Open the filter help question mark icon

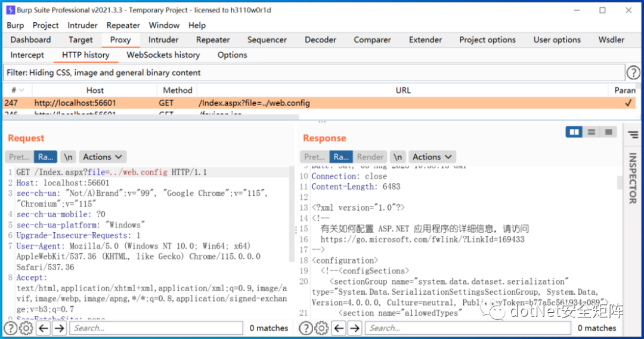pyautogui.click(x=633, y=73)
